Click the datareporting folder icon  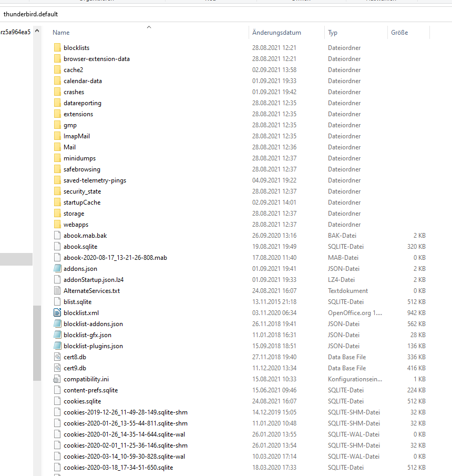click(x=57, y=103)
